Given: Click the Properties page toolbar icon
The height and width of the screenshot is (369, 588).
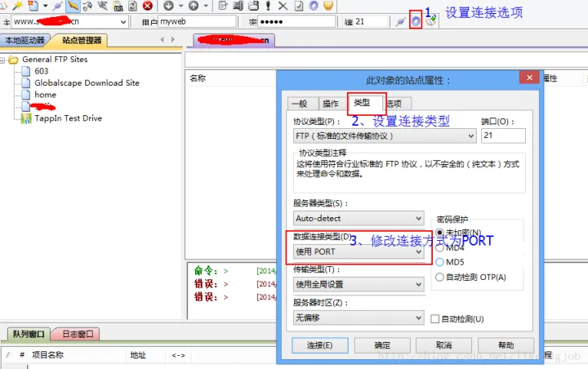Looking at the screenshot, I should tap(299, 5).
